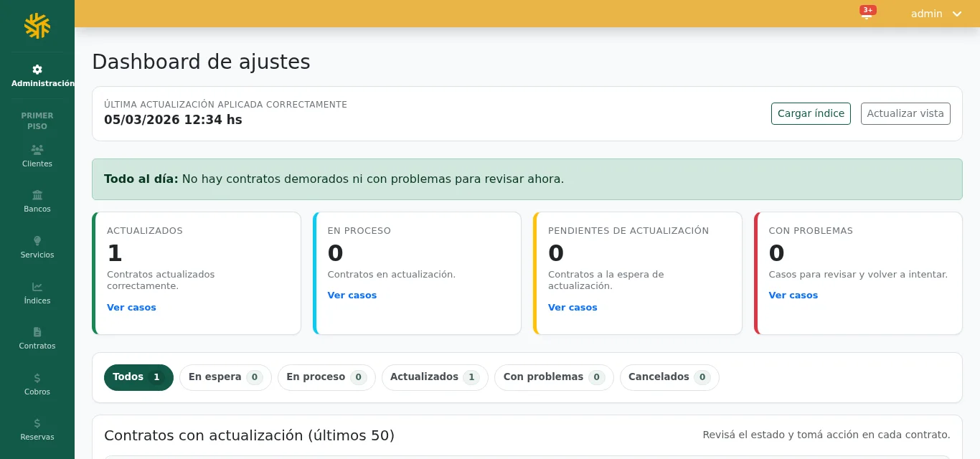Open Ver casos under Pendientes de actualización
Screen dimensions: 980x459
click(x=573, y=308)
